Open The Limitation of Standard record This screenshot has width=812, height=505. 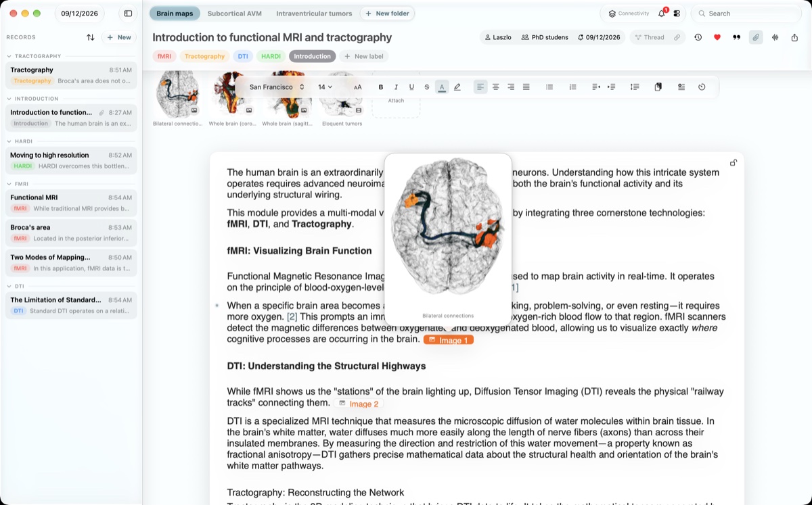coord(71,305)
